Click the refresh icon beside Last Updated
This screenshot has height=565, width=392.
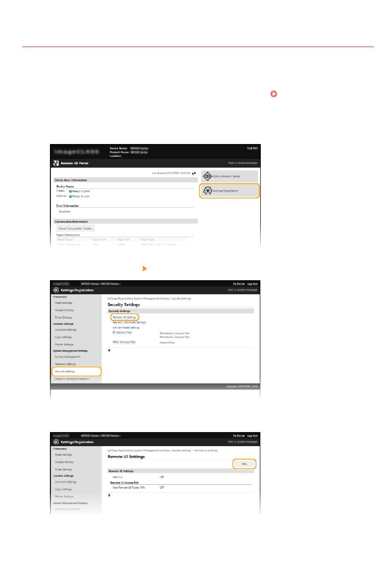[194, 174]
